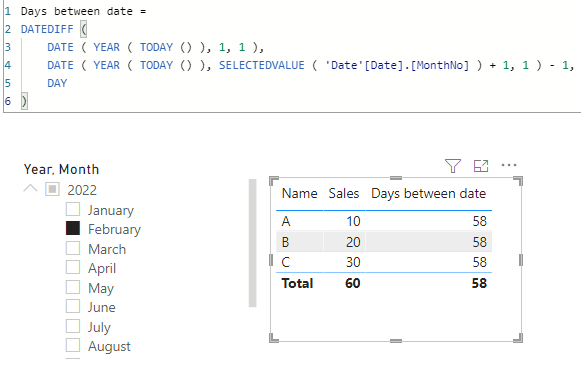
Task: Open More options ellipsis above the table
Action: pos(509,165)
